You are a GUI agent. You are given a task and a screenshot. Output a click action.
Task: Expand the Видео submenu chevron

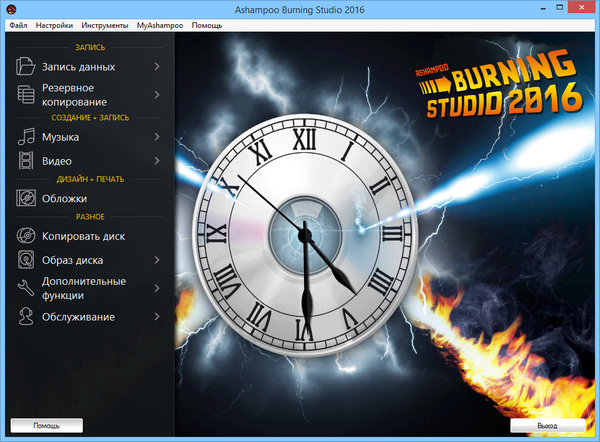pyautogui.click(x=157, y=160)
